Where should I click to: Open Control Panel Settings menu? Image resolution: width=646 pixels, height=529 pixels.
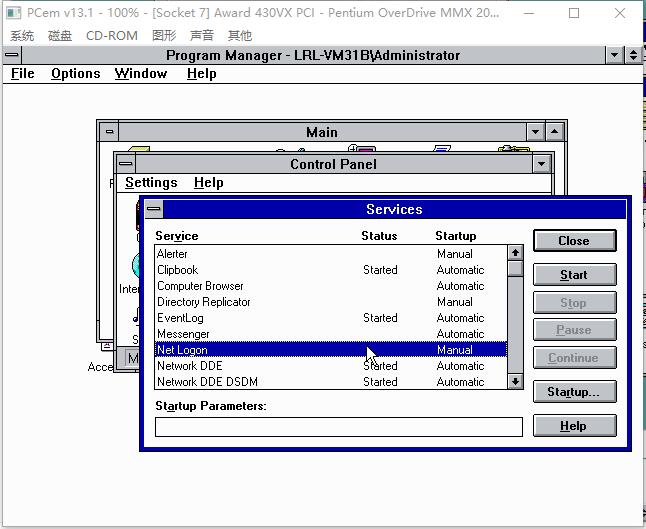pos(151,183)
